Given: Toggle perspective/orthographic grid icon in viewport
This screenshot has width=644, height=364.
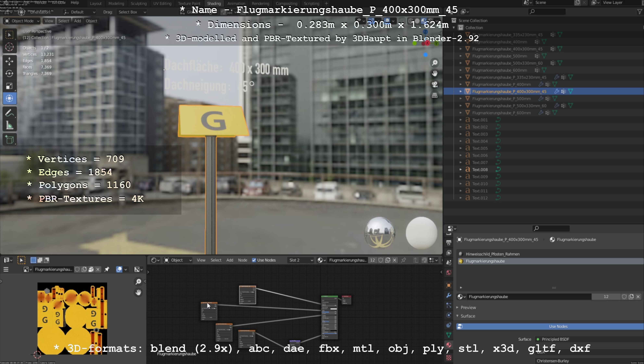Looking at the screenshot, I should pos(435,95).
